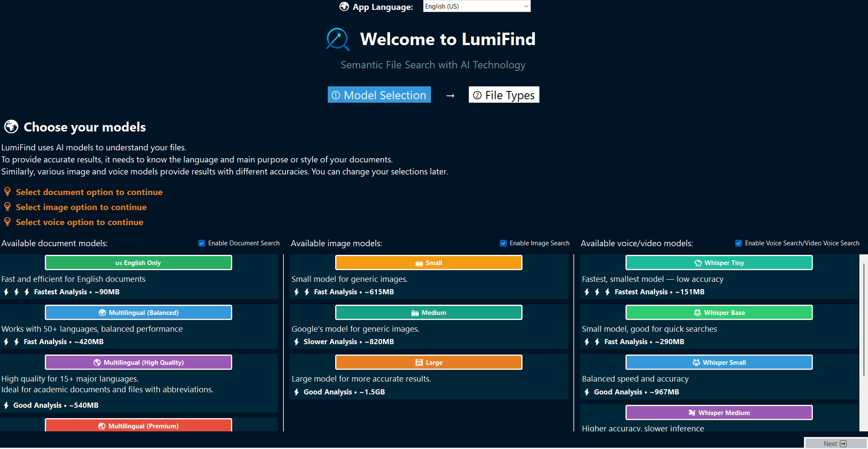Select the Small image model
Viewport: 868px width, 449px height.
click(429, 263)
